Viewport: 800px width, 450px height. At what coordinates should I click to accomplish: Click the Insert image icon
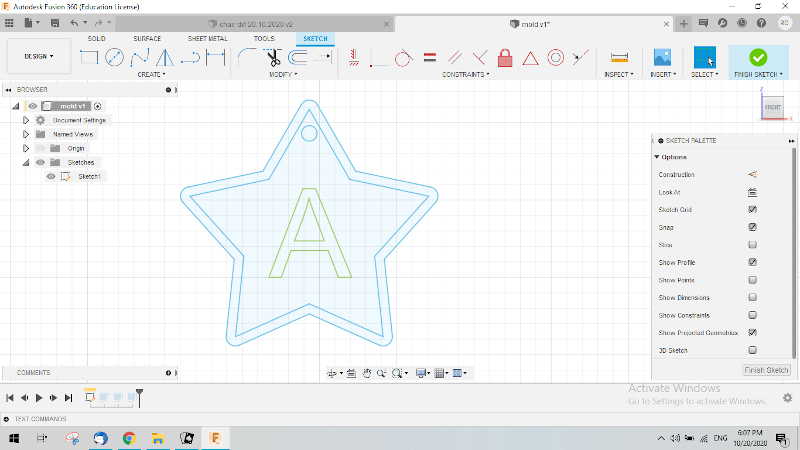[662, 58]
